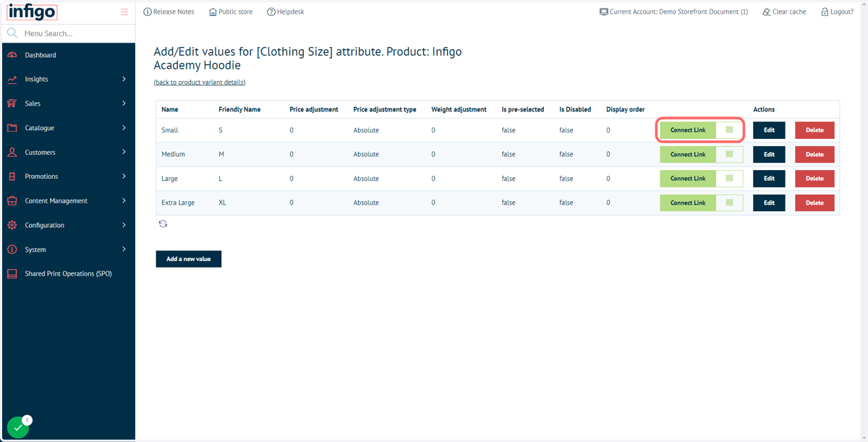868x442 pixels.
Task: Open Shared Print Operations (SPO) menu item
Action: tap(69, 274)
